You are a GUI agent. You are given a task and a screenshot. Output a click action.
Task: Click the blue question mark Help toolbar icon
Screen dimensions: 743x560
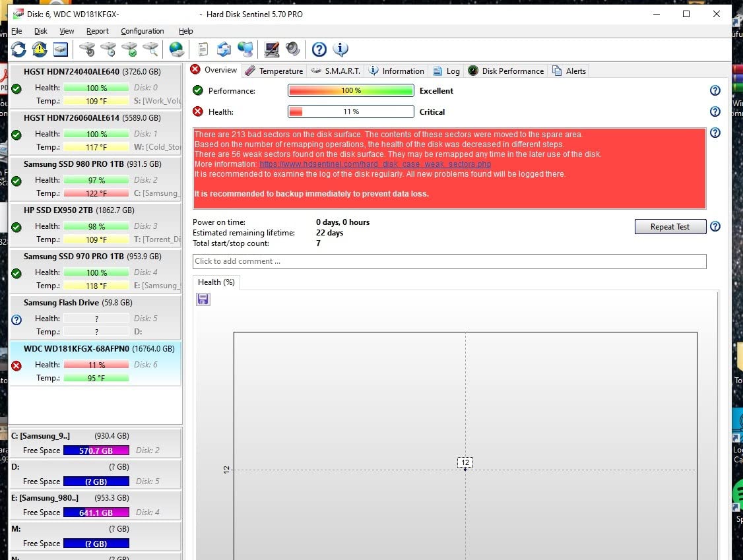[x=319, y=49]
